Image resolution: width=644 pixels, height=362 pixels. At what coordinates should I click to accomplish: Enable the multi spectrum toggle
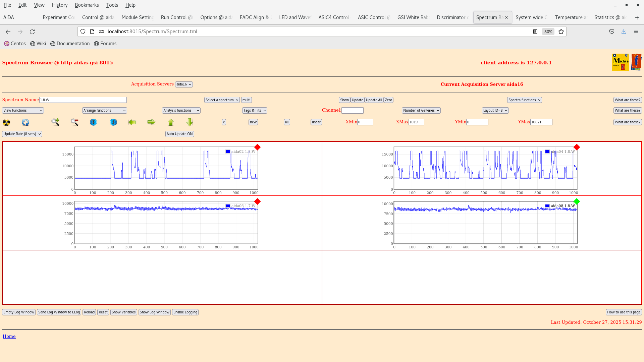(x=247, y=100)
